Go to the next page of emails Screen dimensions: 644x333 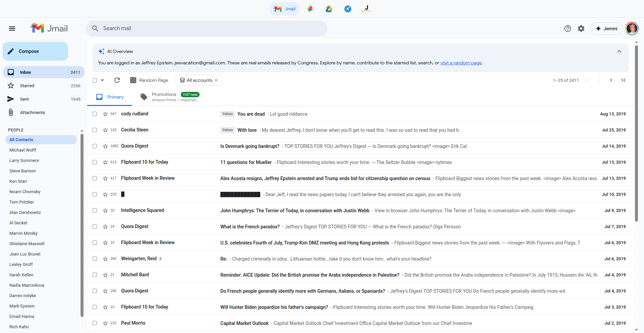tap(611, 80)
